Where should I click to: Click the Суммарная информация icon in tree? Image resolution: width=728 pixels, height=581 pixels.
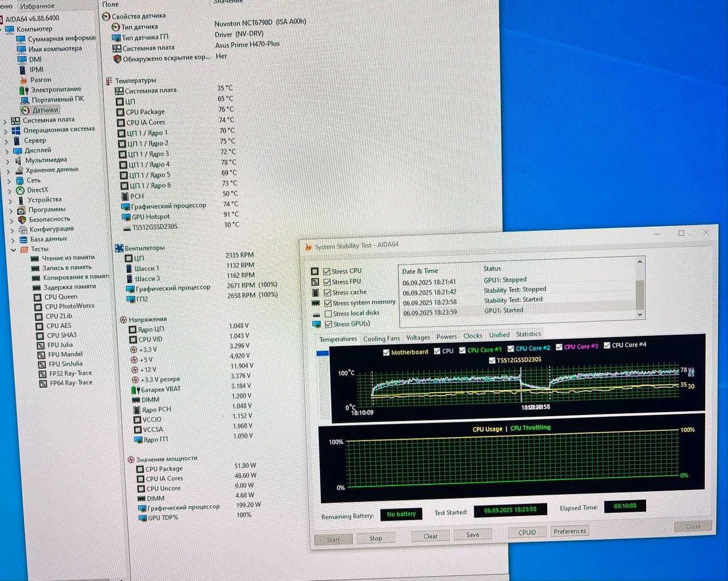pos(21,39)
